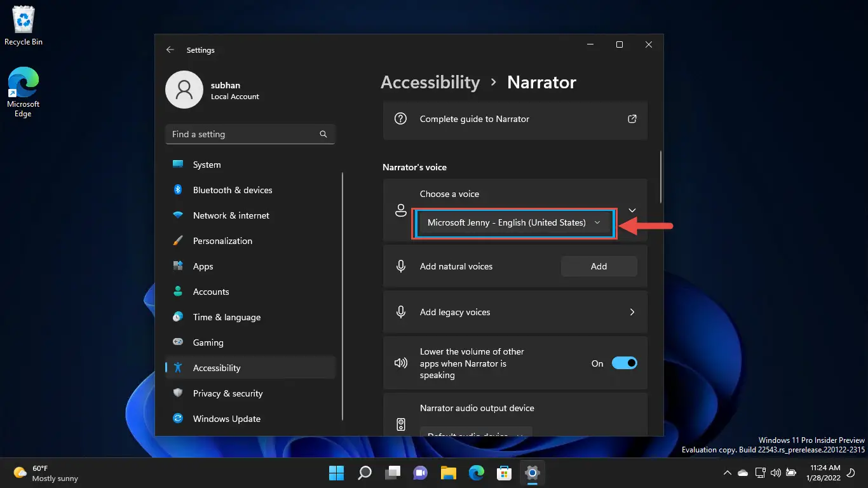Click microphone icon beside Add natural voices
This screenshot has width=868, height=488.
point(401,266)
